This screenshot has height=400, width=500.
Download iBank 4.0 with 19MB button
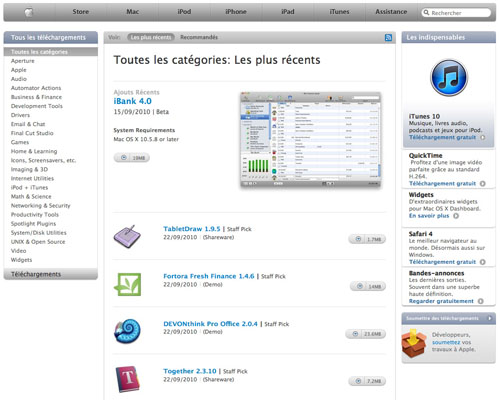[132, 158]
